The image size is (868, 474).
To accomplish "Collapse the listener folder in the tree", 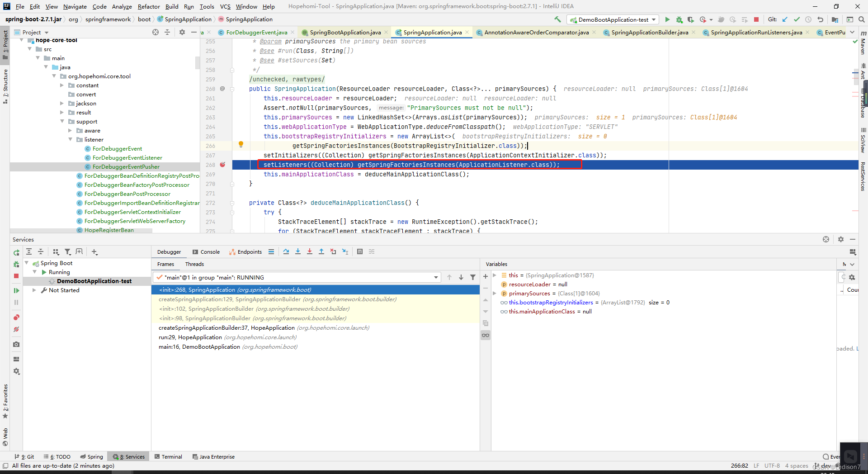I will 71,140.
